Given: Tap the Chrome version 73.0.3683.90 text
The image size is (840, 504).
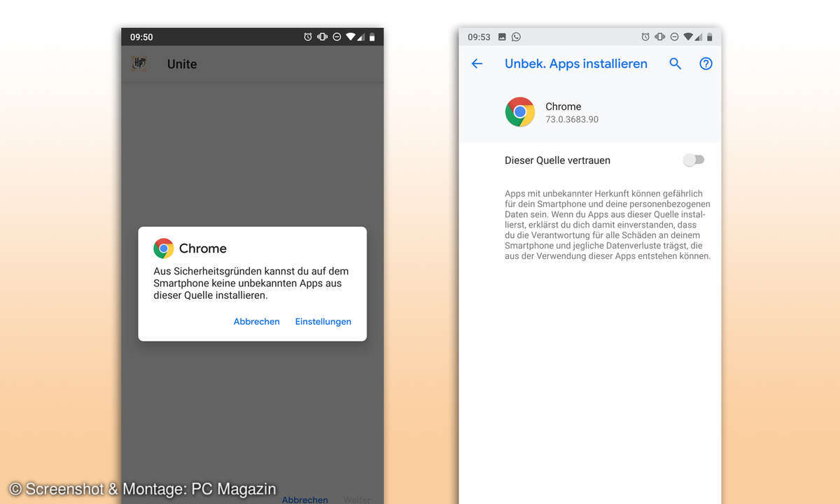Looking at the screenshot, I should (x=572, y=120).
